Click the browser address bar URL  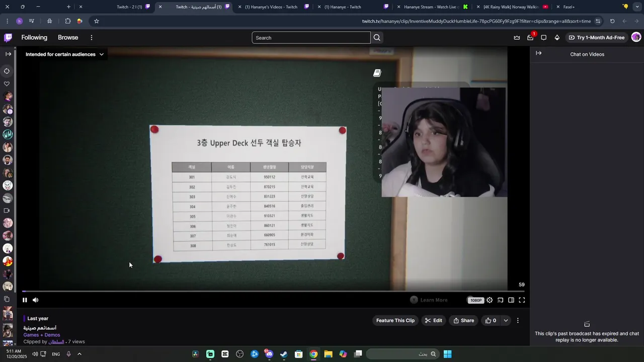(476, 21)
